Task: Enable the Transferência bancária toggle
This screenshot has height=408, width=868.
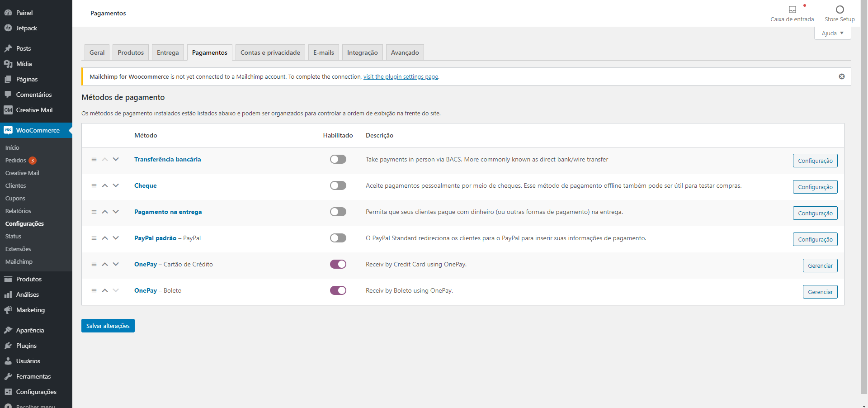Action: [x=338, y=159]
